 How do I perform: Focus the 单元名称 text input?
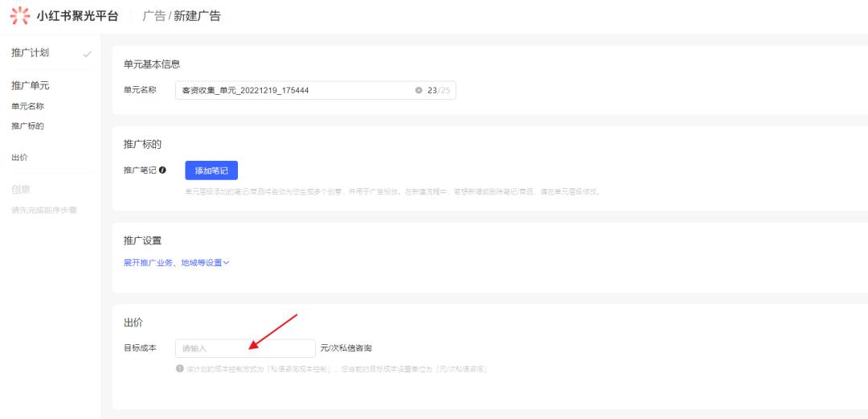point(293,90)
